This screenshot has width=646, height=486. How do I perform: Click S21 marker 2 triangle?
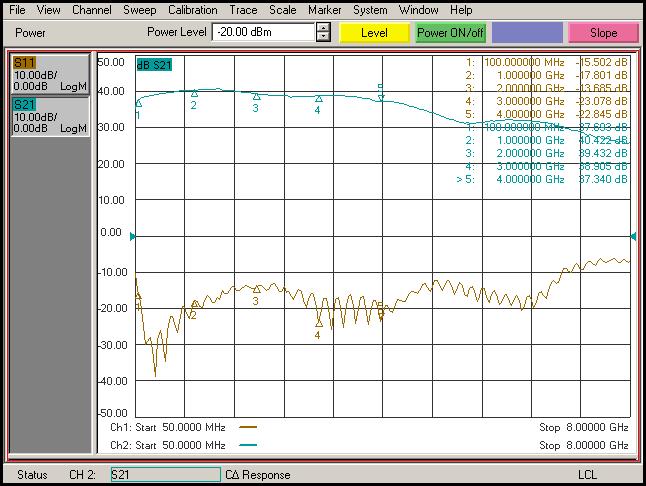(194, 93)
